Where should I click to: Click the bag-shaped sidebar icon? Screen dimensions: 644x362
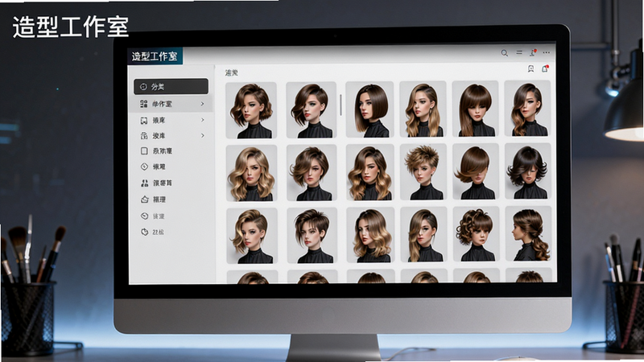(144, 136)
